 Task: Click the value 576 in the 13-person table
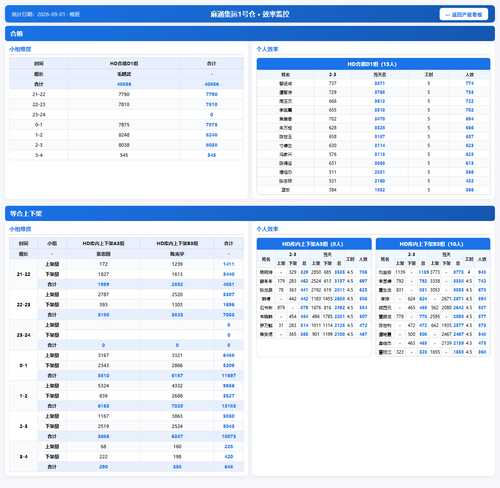point(333,154)
